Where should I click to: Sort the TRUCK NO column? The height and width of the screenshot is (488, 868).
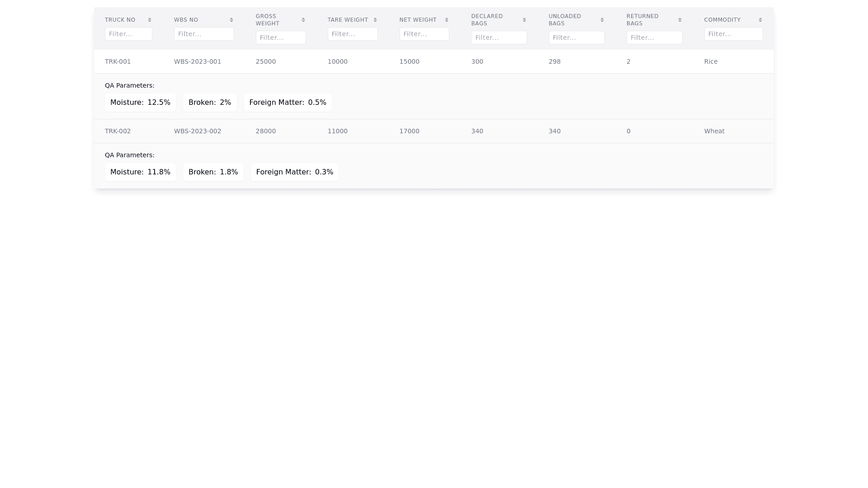point(149,20)
